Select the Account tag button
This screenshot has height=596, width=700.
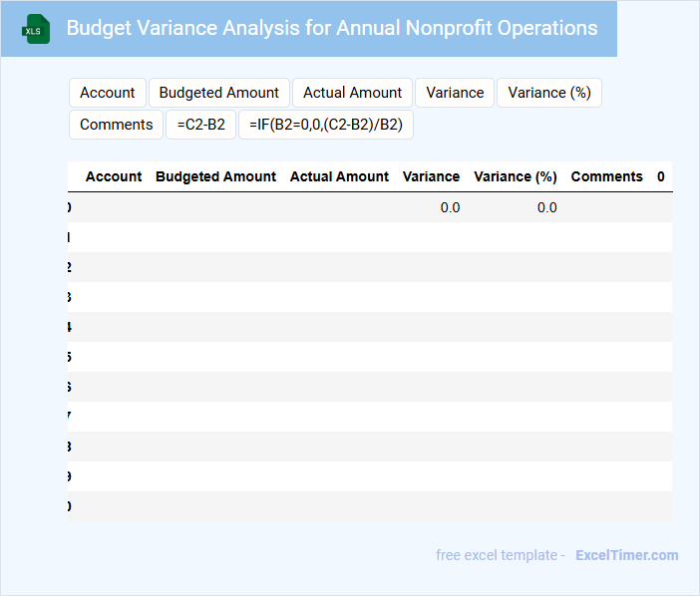[x=108, y=93]
